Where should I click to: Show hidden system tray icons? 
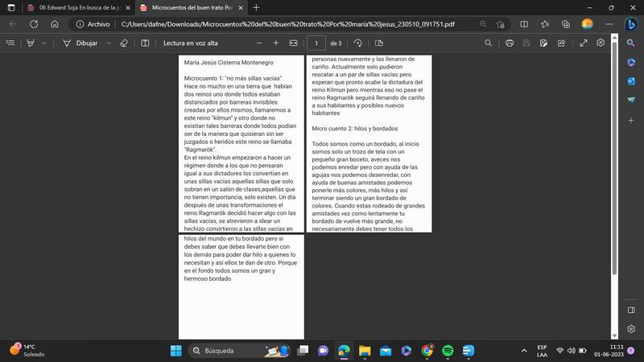pyautogui.click(x=524, y=351)
